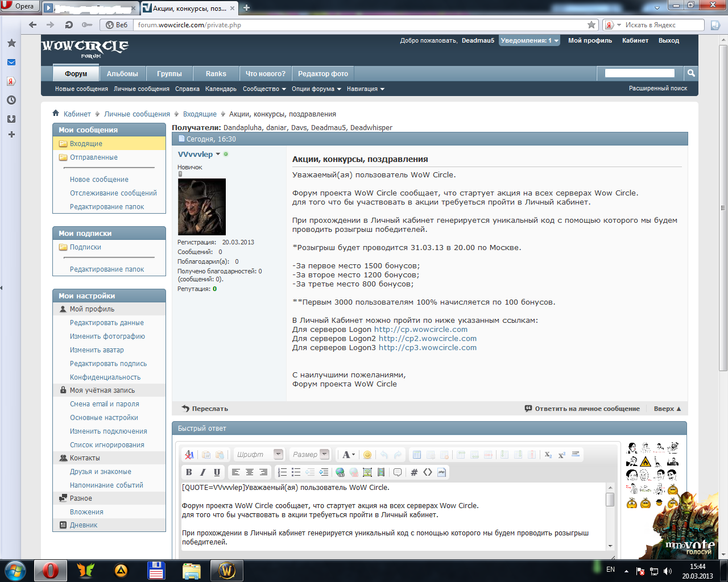
Task: Switch to Альбомы tab
Action: point(122,74)
